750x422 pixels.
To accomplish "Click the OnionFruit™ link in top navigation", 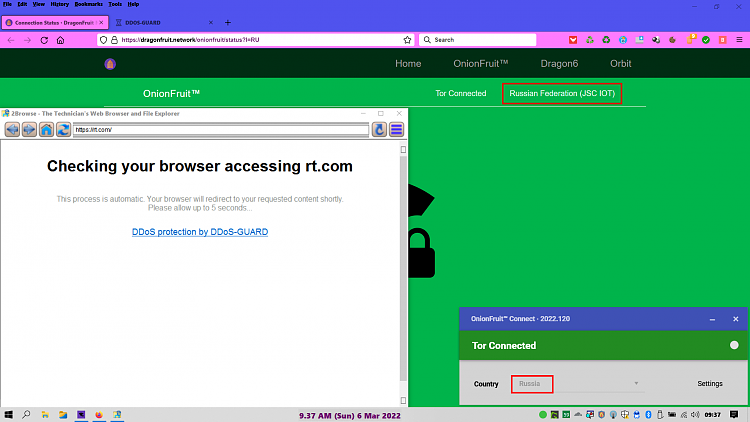I will tap(481, 64).
